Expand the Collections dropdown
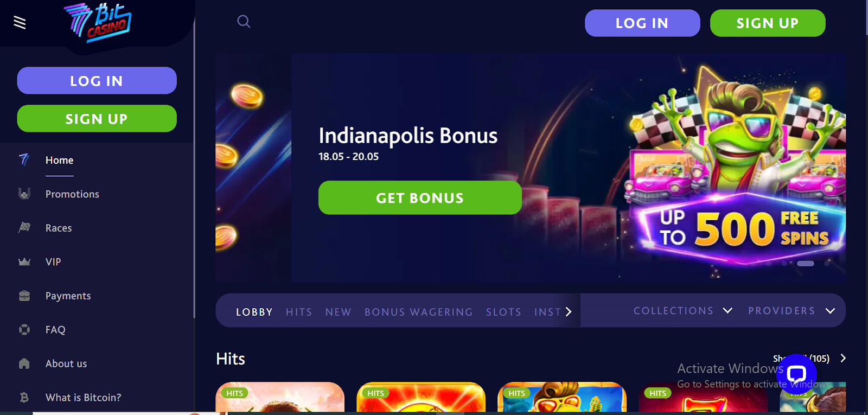The width and height of the screenshot is (868, 415). click(683, 311)
